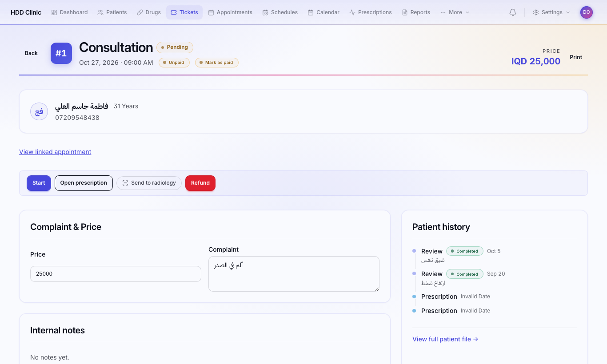Click the Pending status badge
Image resolution: width=607 pixels, height=364 pixels.
(x=175, y=47)
